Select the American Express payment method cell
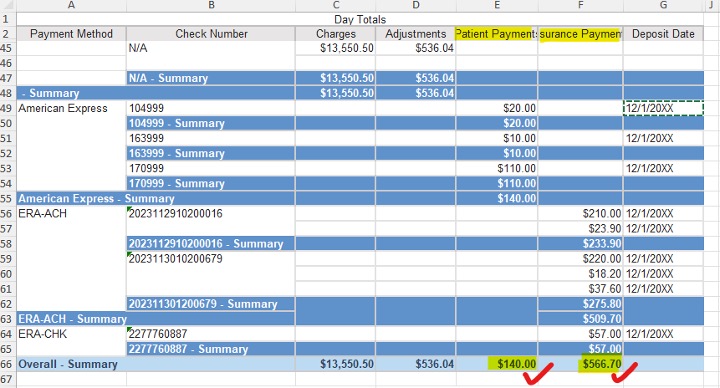Viewport: 720px width, 388px height. pyautogui.click(x=71, y=108)
